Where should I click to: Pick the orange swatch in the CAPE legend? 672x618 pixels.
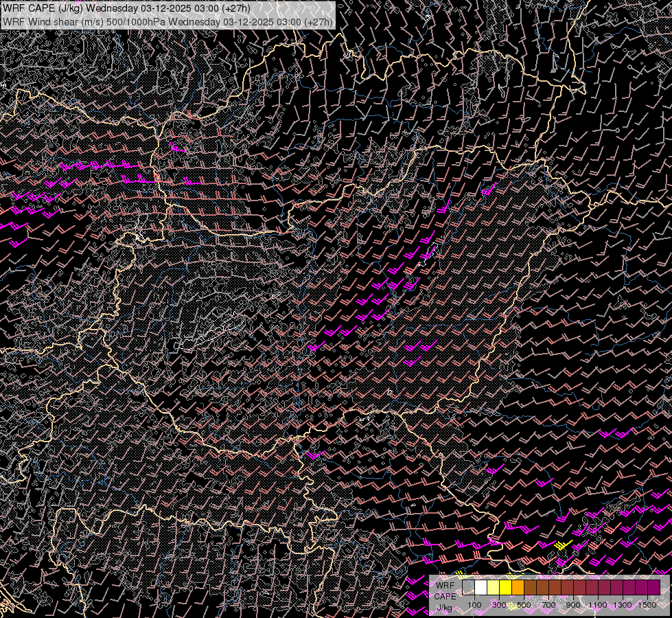(x=518, y=587)
